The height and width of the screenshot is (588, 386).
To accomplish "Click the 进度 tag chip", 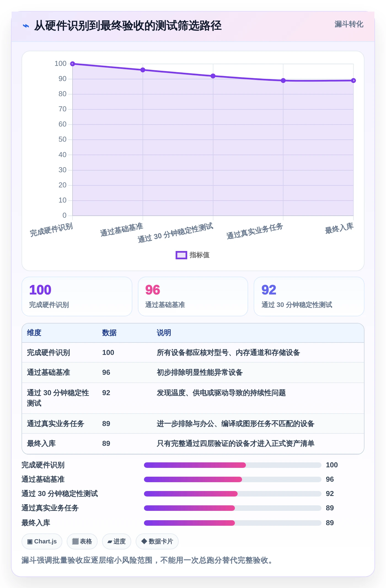I will pyautogui.click(x=117, y=541).
